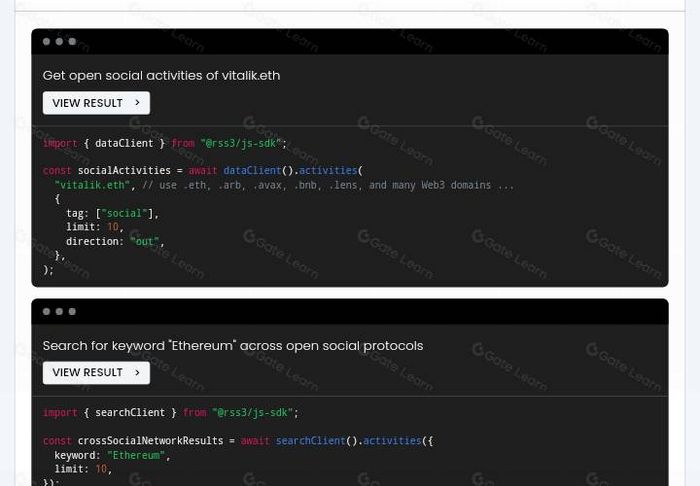Click first window dot on bottom code card
Viewport: 700px width, 486px height.
[x=46, y=312]
